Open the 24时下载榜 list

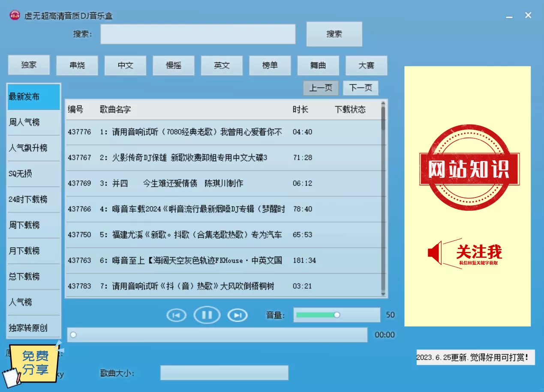coord(34,200)
